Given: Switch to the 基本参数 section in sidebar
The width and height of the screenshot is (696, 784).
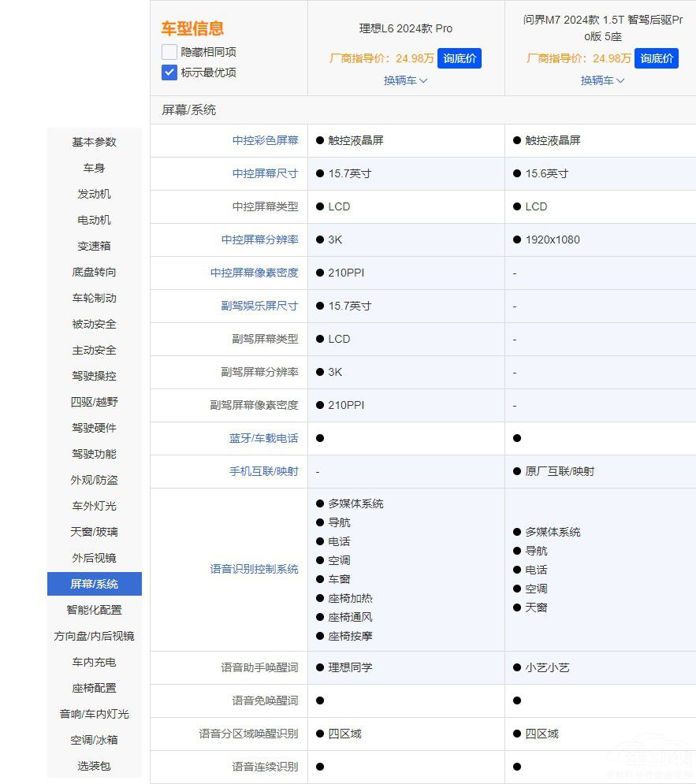Looking at the screenshot, I should click(94, 142).
